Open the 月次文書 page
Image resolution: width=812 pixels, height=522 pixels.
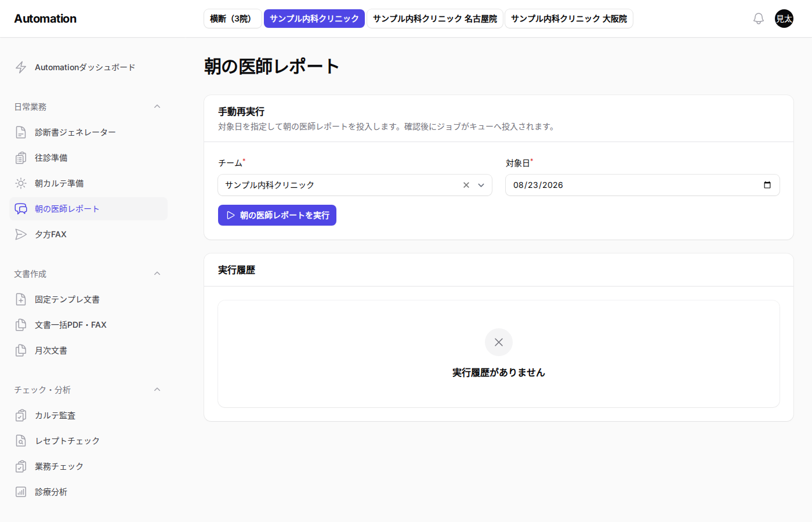(x=88, y=350)
